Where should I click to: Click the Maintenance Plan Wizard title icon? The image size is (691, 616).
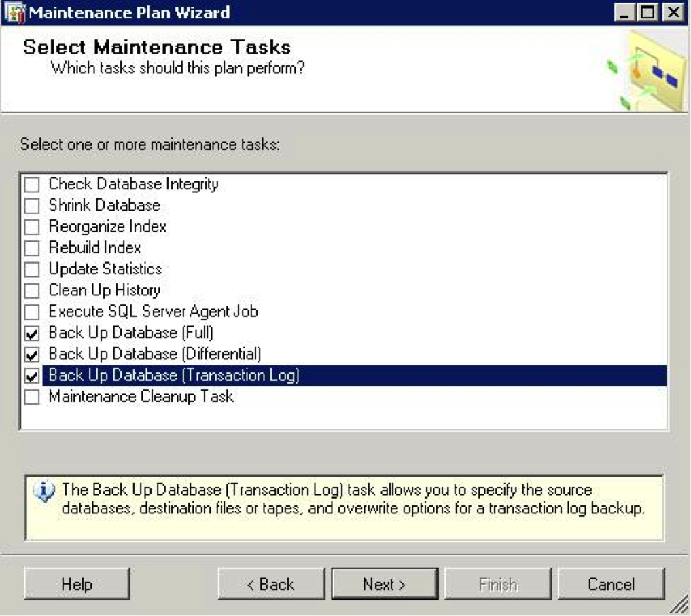pos(15,13)
